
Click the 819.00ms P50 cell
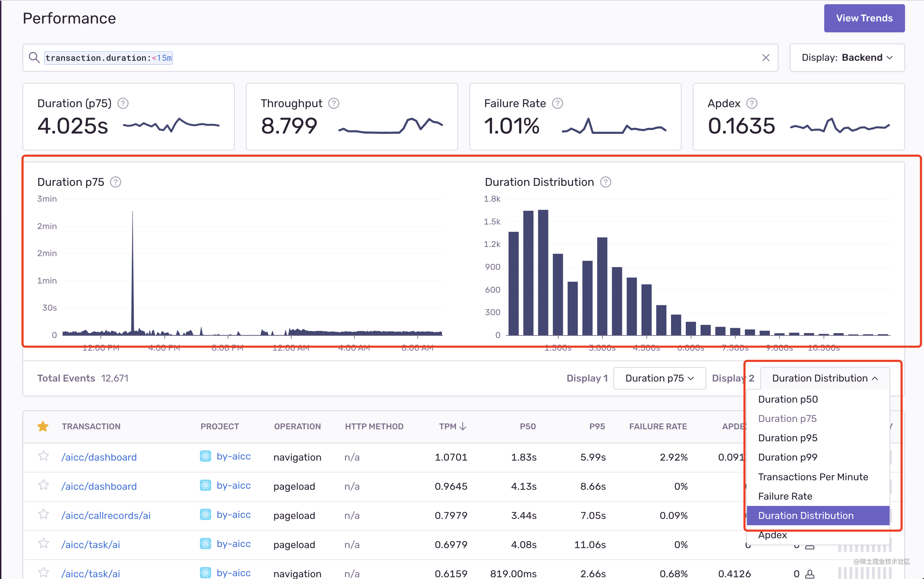[x=513, y=574]
